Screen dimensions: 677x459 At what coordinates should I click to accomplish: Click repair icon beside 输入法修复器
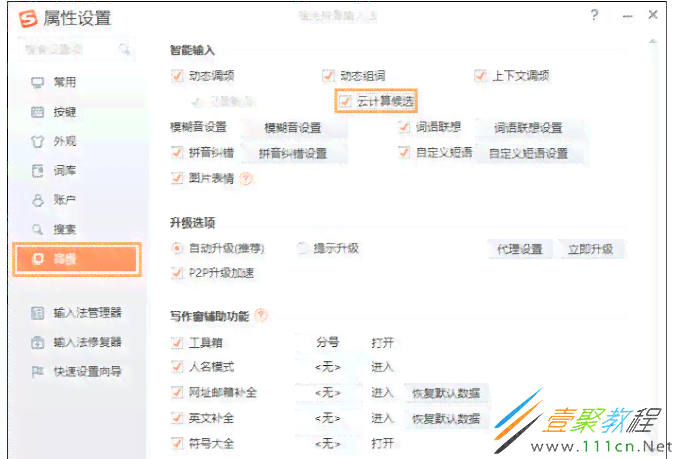(x=38, y=342)
